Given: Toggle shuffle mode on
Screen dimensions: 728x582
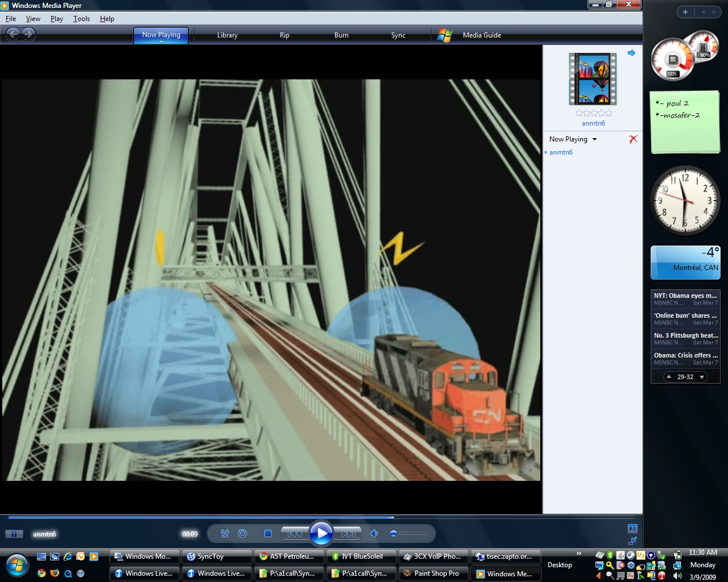Looking at the screenshot, I should tap(225, 534).
